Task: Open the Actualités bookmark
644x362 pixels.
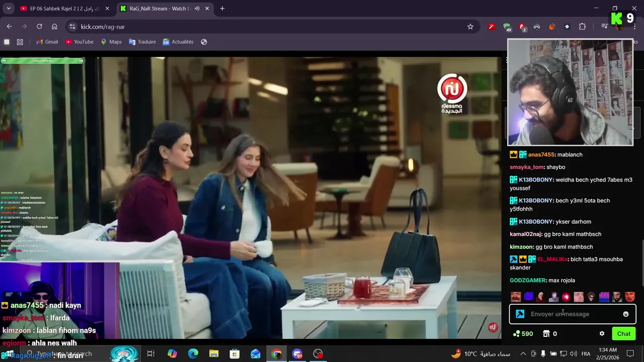Action: coord(178,42)
